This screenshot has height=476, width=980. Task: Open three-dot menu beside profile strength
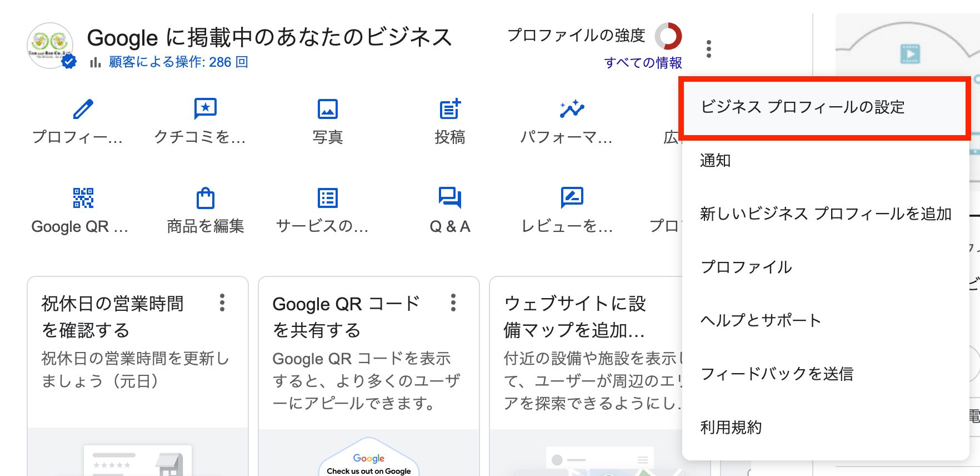coord(708,49)
